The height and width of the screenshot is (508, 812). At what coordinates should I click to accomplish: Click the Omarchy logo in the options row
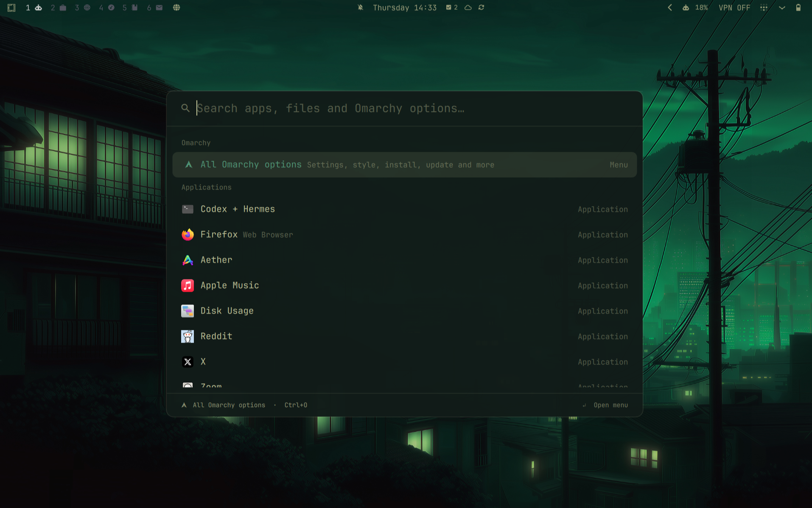point(189,165)
